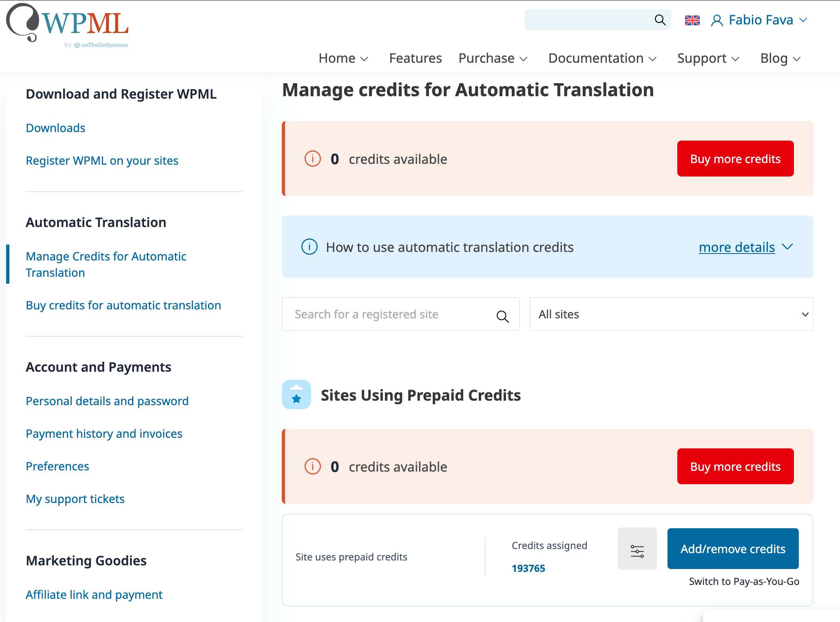Click the top Buy more credits button
Image resolution: width=840 pixels, height=622 pixels.
pyautogui.click(x=735, y=159)
